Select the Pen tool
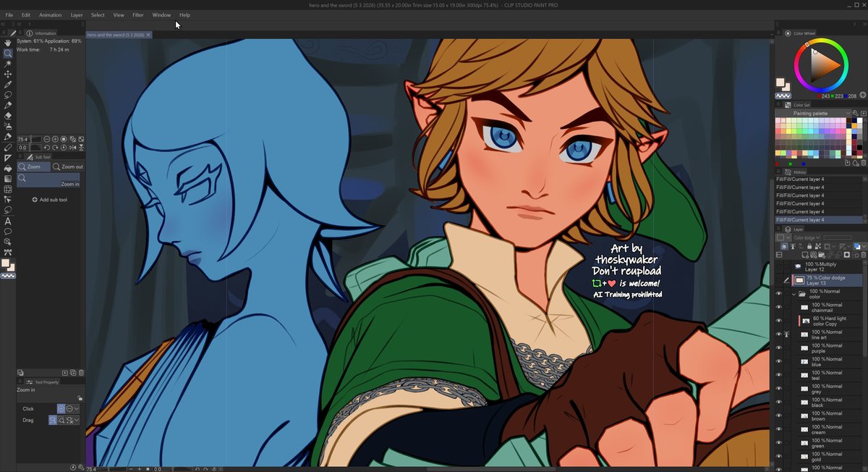This screenshot has height=472, width=868. pyautogui.click(x=8, y=106)
